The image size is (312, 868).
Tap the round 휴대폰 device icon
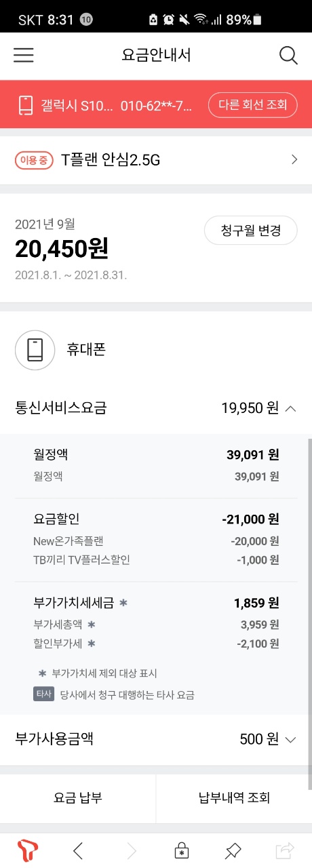coord(35,350)
